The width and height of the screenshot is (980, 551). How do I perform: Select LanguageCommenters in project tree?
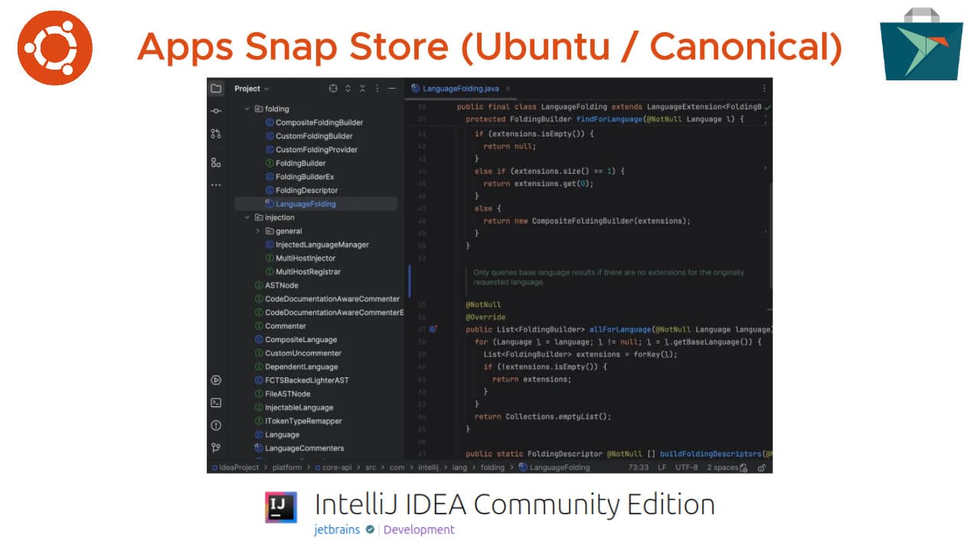coord(299,448)
